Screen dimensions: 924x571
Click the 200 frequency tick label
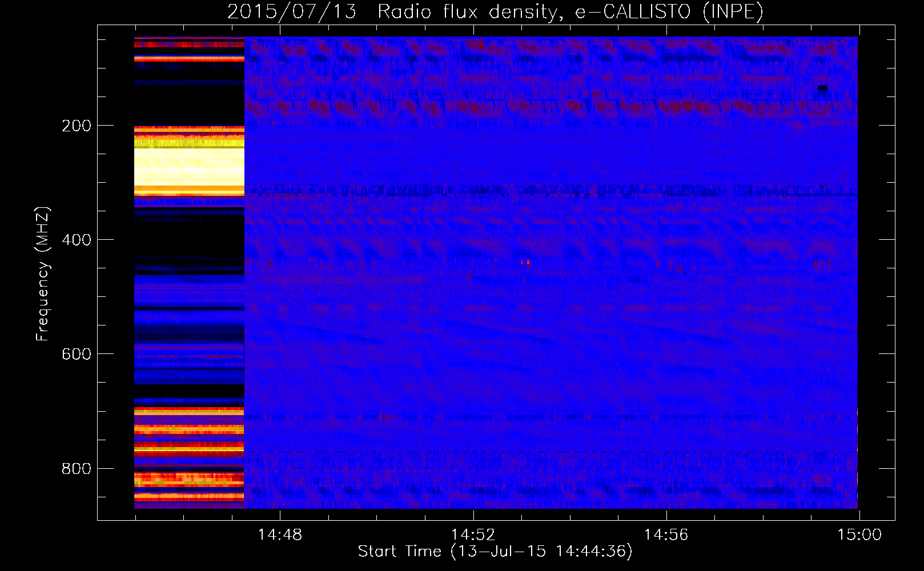click(76, 126)
